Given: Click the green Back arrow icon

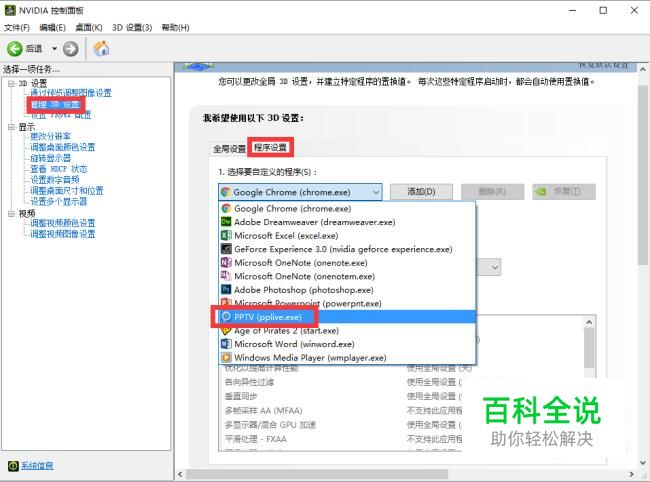Looking at the screenshot, I should tap(15, 49).
